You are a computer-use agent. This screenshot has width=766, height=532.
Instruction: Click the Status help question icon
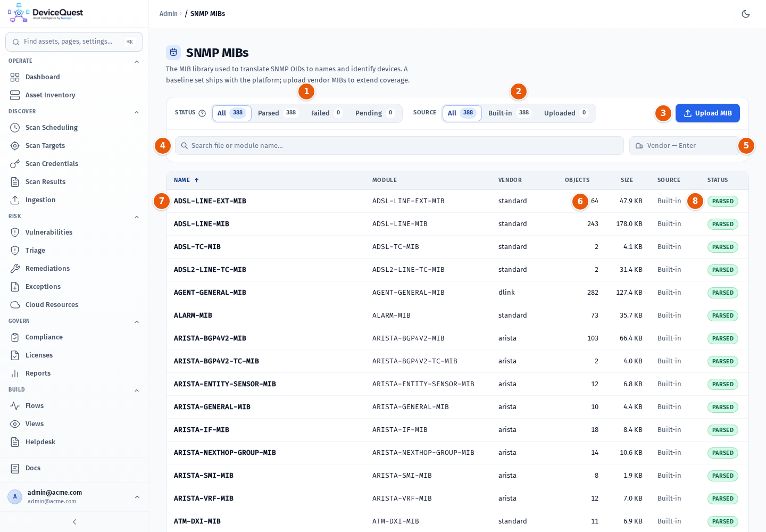(202, 113)
